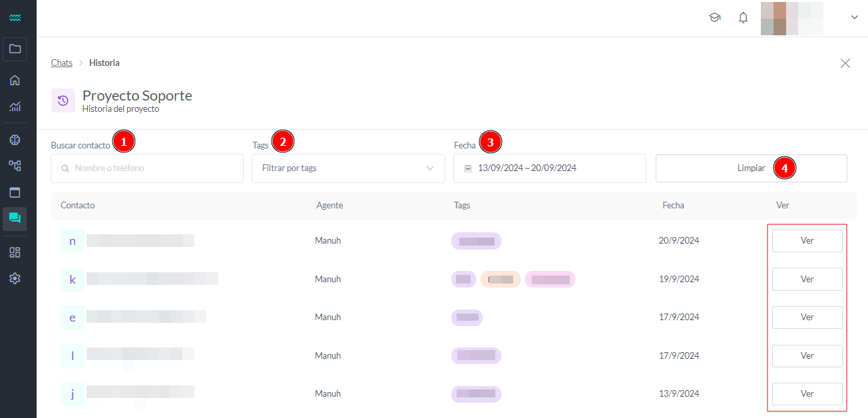
Task: Open the flows icon in the sidebar
Action: (15, 166)
